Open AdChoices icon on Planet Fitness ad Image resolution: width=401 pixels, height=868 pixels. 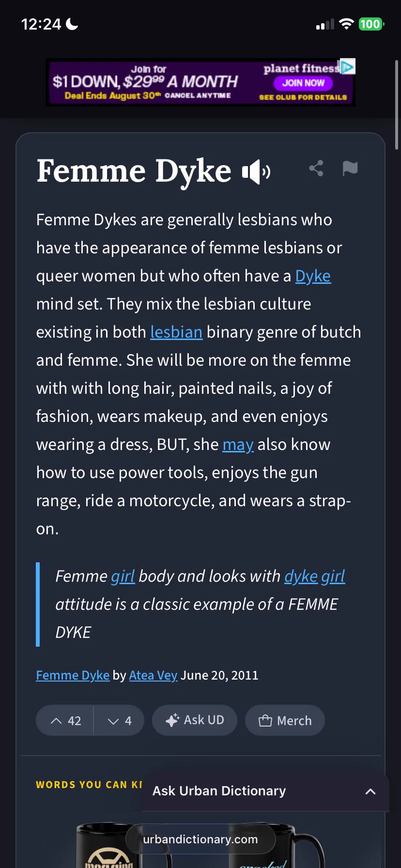tap(348, 66)
